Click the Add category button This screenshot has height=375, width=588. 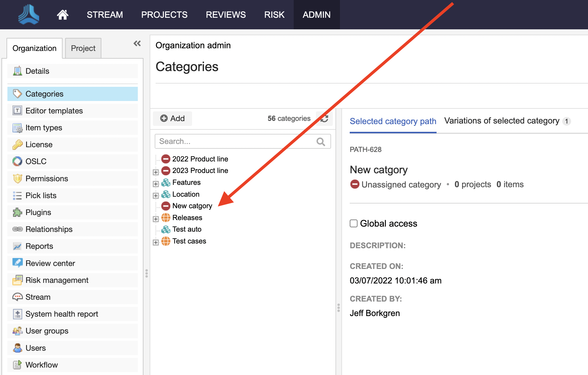pyautogui.click(x=172, y=118)
